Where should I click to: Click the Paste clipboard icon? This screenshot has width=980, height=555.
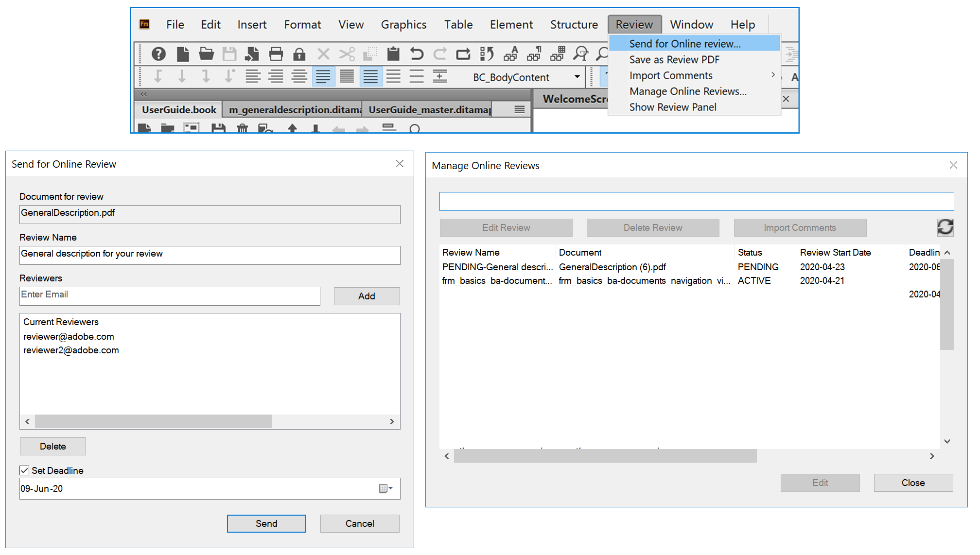pos(393,53)
